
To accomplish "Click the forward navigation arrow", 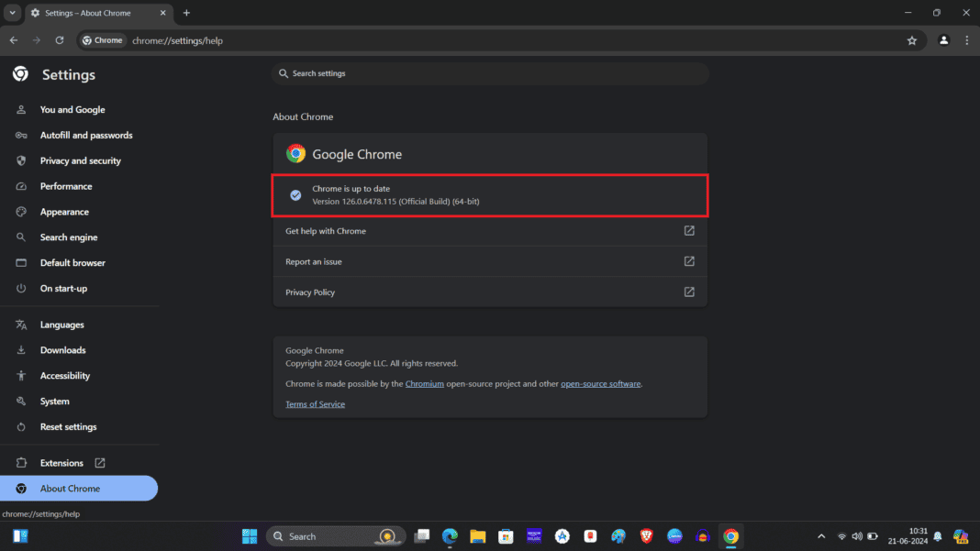I will tap(36, 40).
